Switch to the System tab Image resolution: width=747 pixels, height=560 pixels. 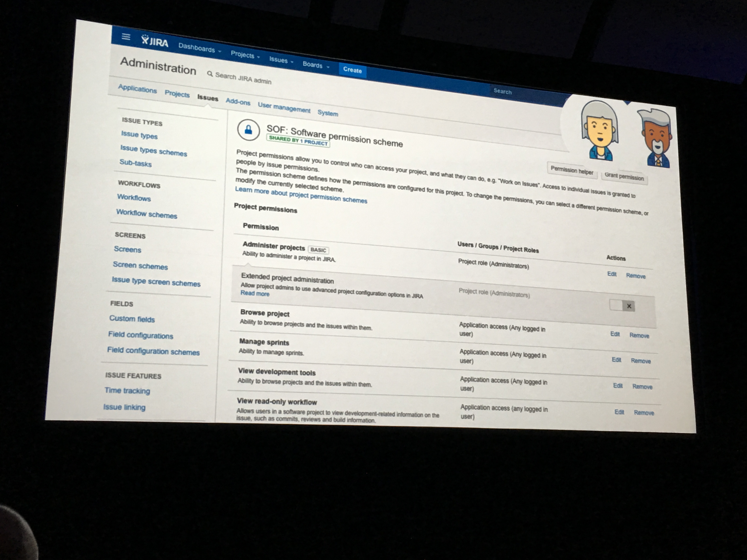(328, 113)
